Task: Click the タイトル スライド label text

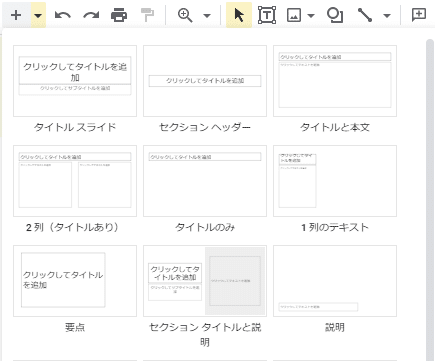Action: click(x=75, y=127)
